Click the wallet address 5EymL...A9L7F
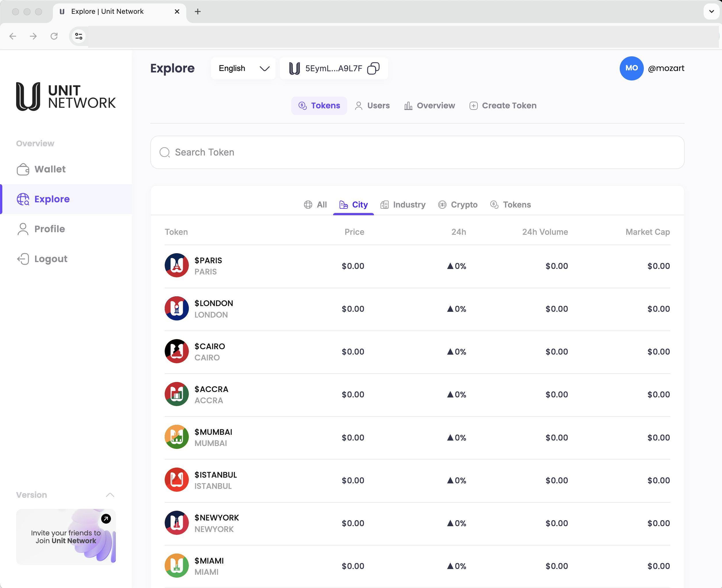722x588 pixels. point(334,68)
